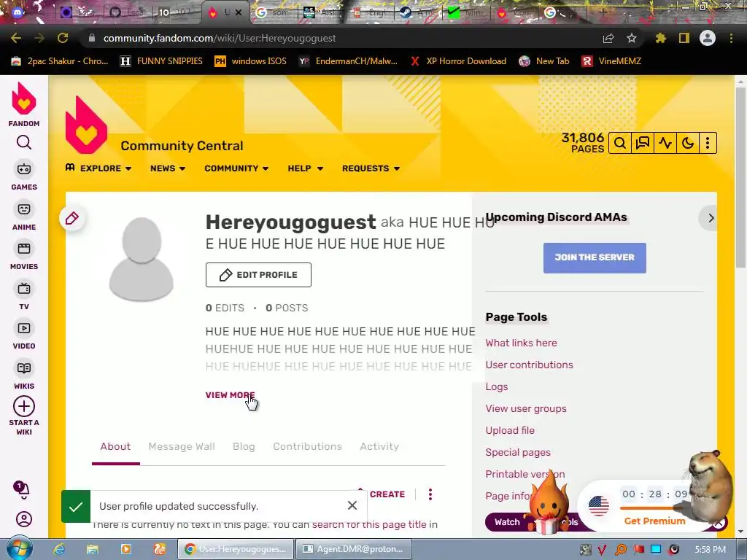Expand the Help dropdown menu
Image resolution: width=747 pixels, height=560 pixels.
306,168
